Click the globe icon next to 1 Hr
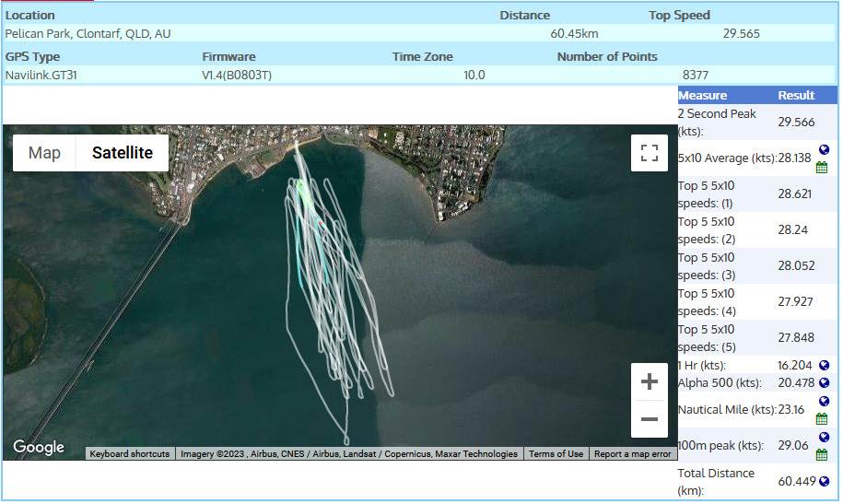 pos(824,366)
